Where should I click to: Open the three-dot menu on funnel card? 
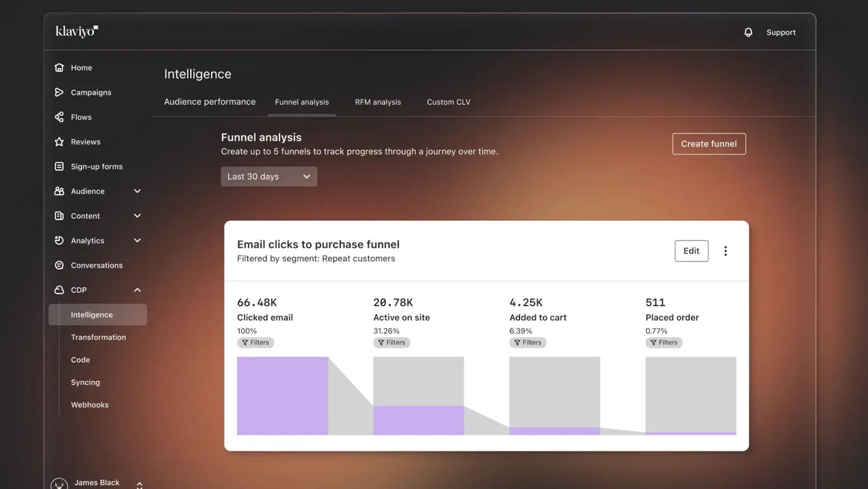click(x=725, y=251)
